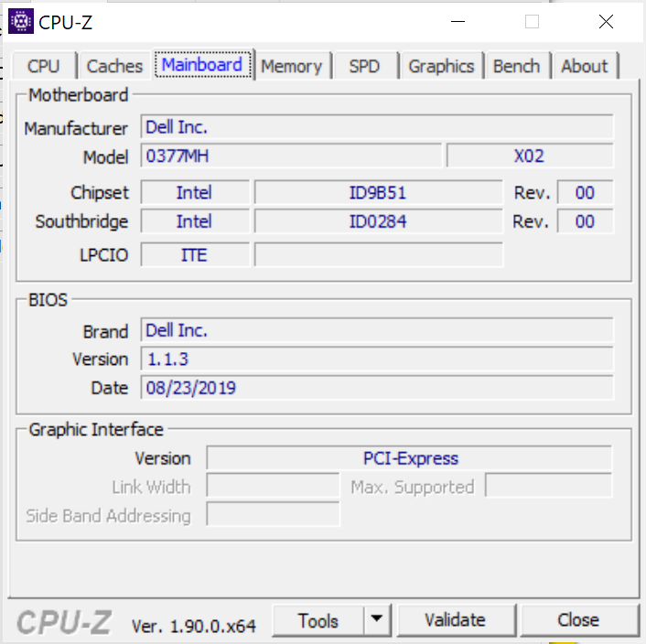
Task: Click the BIOS Version 1.1.3 value
Action: click(x=377, y=360)
